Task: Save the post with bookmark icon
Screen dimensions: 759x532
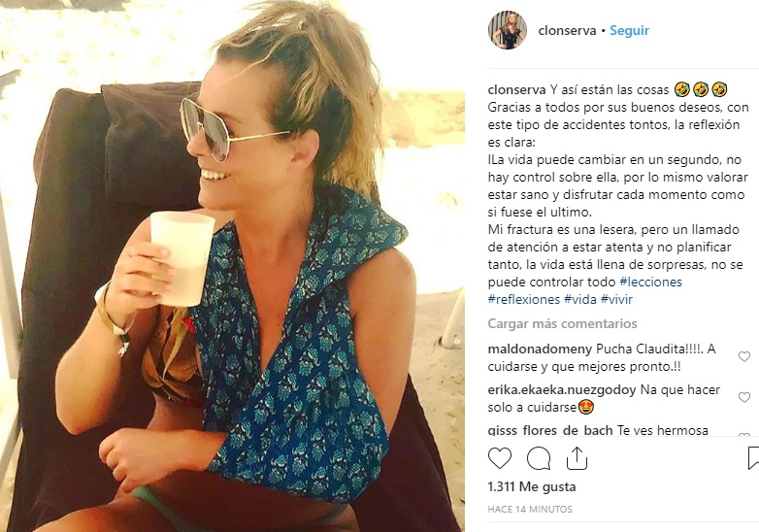Action: point(753,458)
